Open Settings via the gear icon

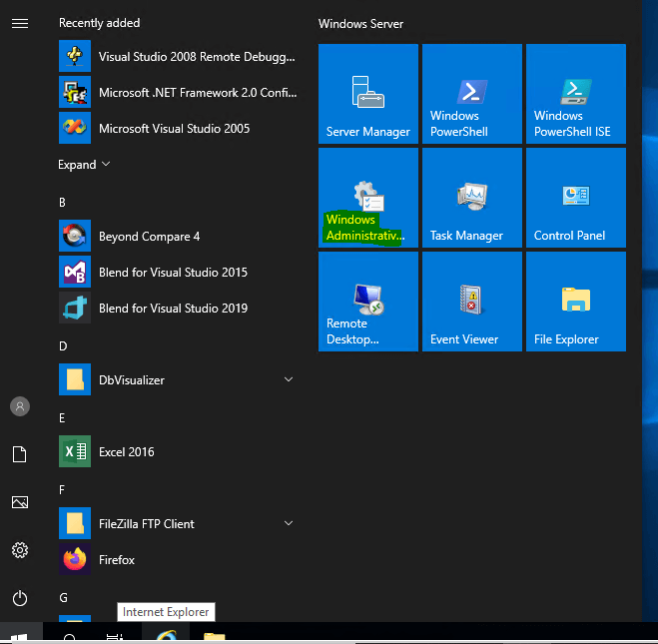point(20,550)
